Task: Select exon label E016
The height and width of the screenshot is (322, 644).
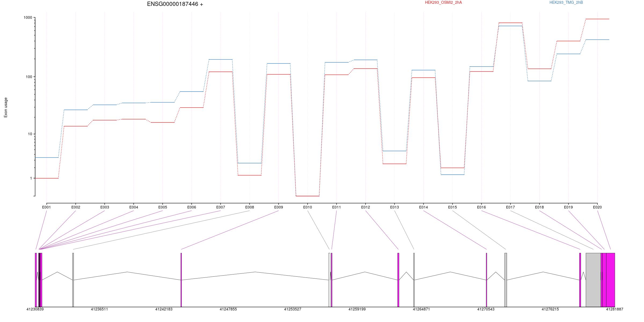Action: 481,207
